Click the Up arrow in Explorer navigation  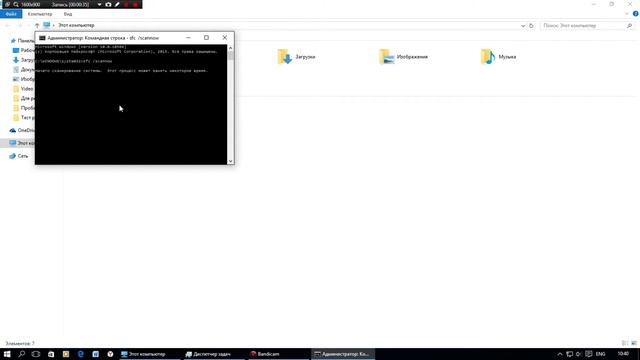point(37,25)
